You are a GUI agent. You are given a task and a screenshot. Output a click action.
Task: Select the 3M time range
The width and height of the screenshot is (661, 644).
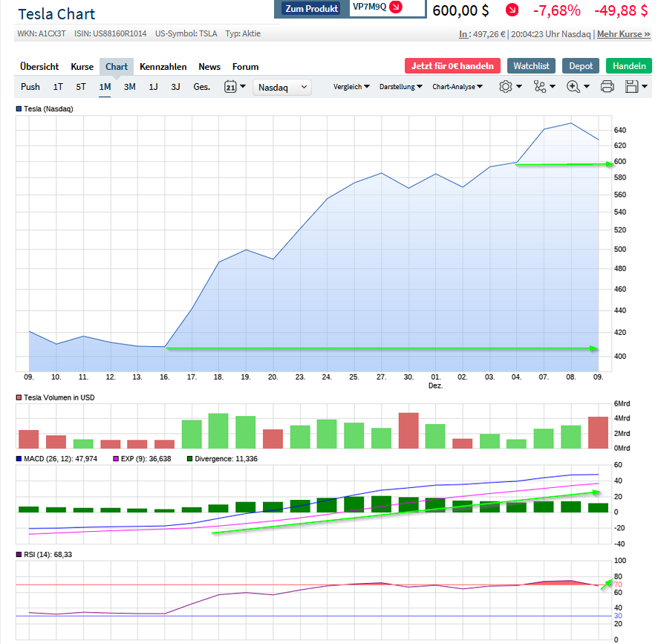129,86
